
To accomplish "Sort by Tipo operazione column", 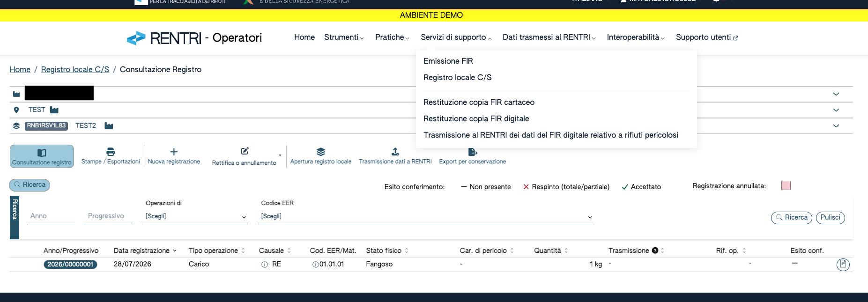I will [217, 251].
